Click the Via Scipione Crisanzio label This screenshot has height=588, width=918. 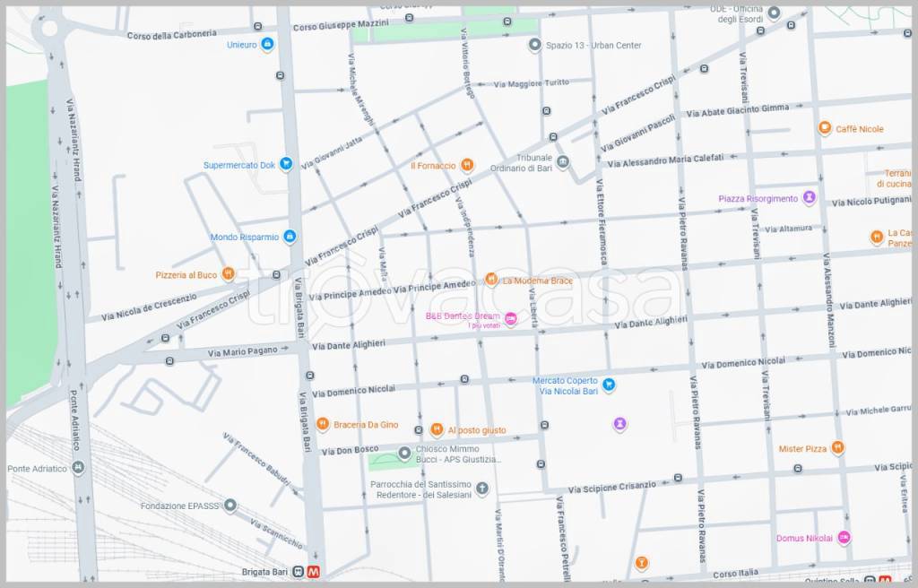click(611, 488)
